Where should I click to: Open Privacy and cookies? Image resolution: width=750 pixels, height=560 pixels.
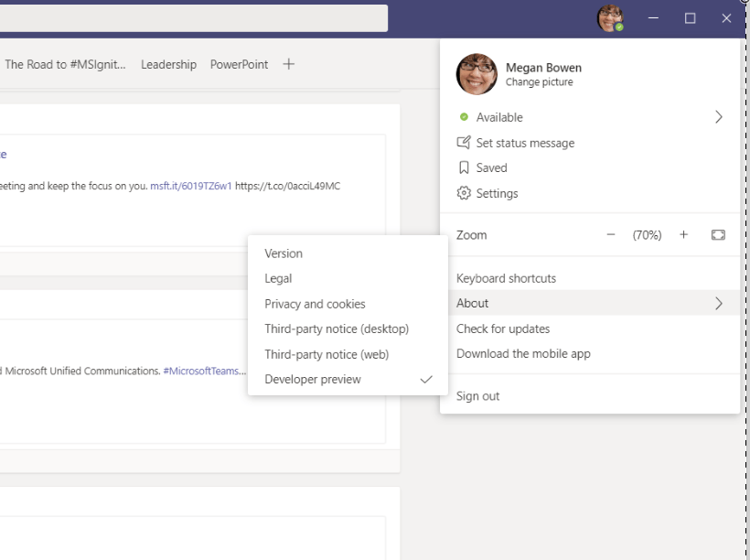point(315,304)
